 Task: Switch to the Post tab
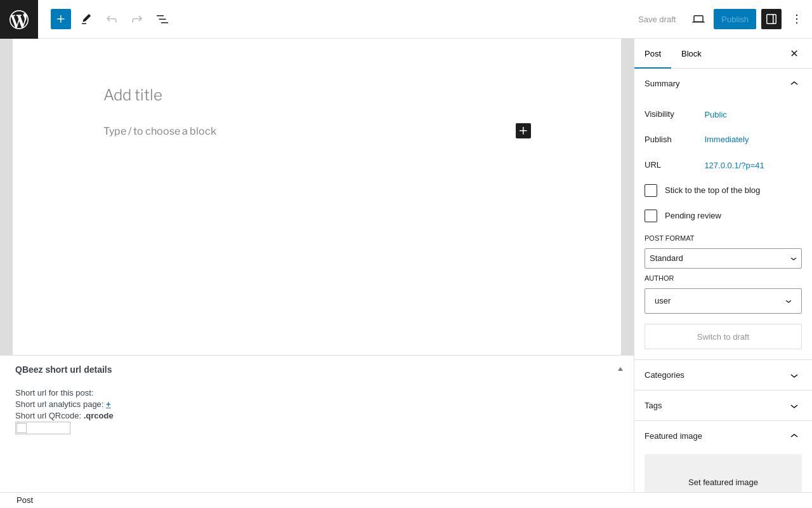pyautogui.click(x=653, y=53)
